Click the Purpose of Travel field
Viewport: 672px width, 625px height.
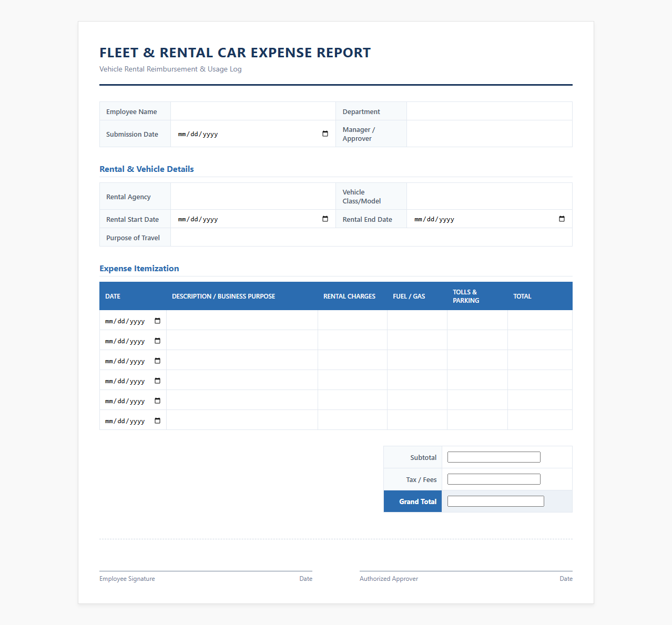pyautogui.click(x=371, y=238)
